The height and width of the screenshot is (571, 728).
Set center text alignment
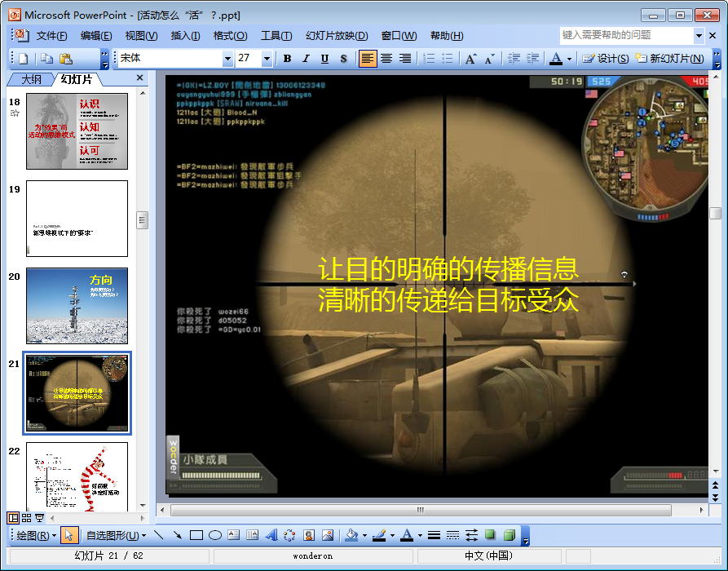(386, 59)
